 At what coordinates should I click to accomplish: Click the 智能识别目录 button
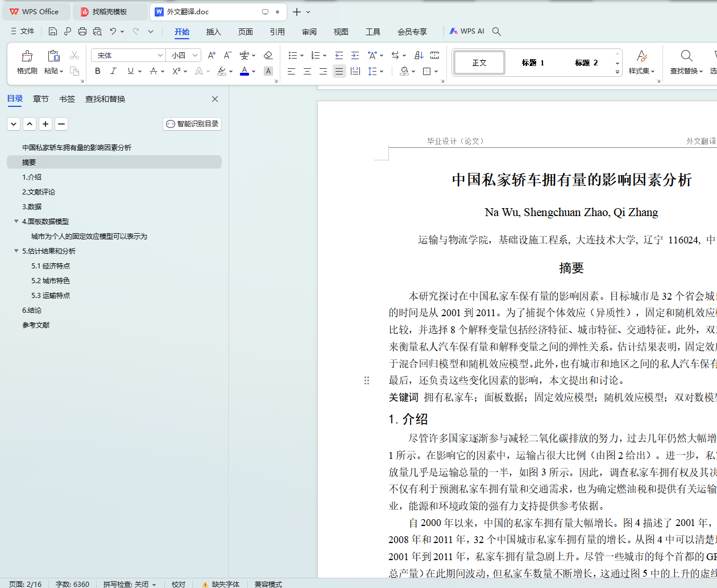tap(192, 124)
